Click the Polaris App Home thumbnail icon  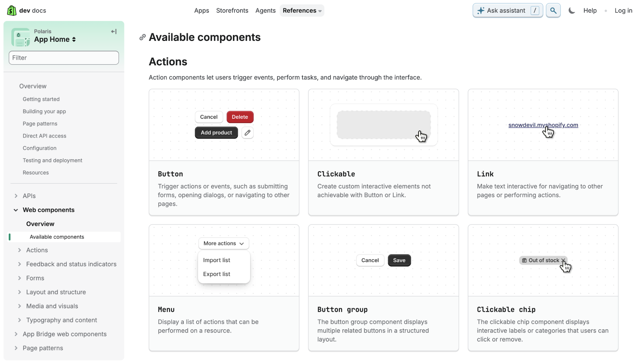click(21, 37)
